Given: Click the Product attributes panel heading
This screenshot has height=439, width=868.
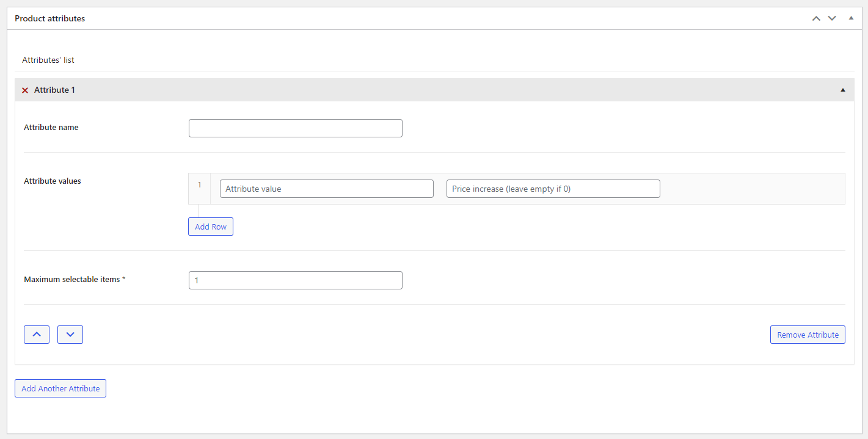Looking at the screenshot, I should pyautogui.click(x=50, y=18).
